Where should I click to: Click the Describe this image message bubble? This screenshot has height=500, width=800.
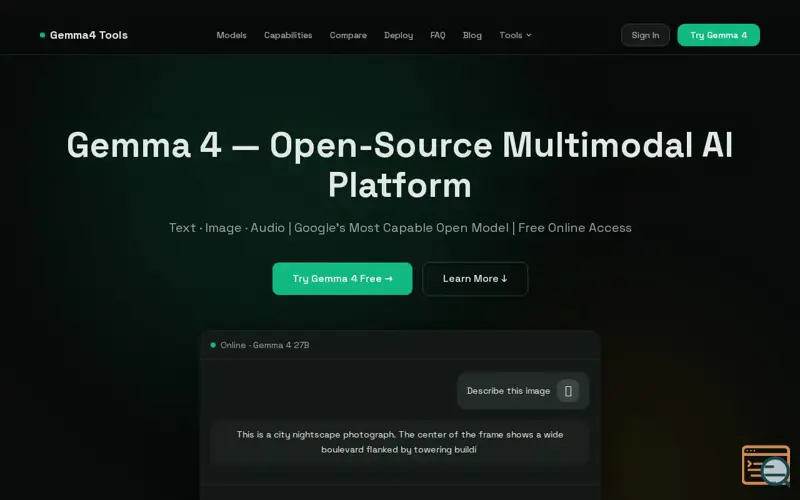pos(523,391)
